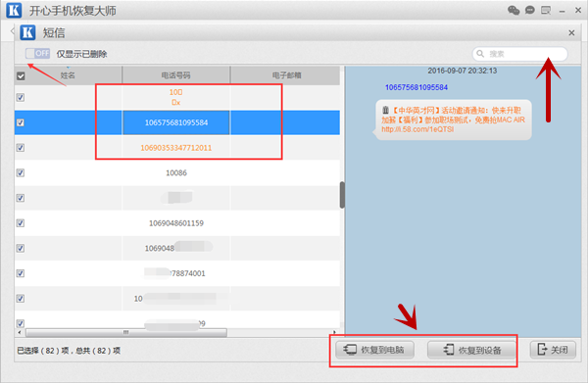This screenshot has height=383, width=588.
Task: Uncheck the checkbox for 10690353347712011
Action: pyautogui.click(x=21, y=148)
